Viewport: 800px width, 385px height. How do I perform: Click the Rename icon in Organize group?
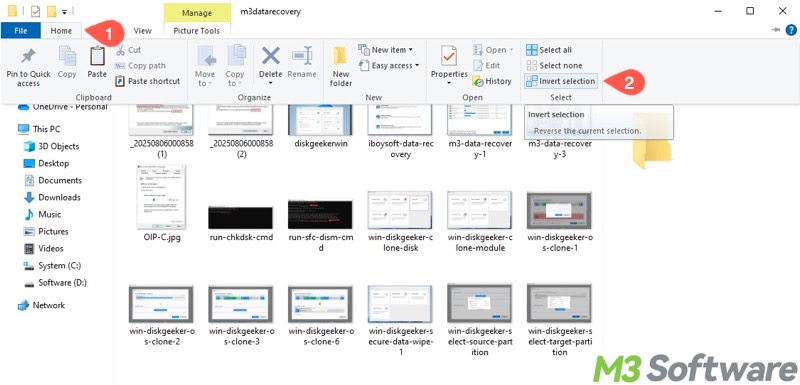302,56
